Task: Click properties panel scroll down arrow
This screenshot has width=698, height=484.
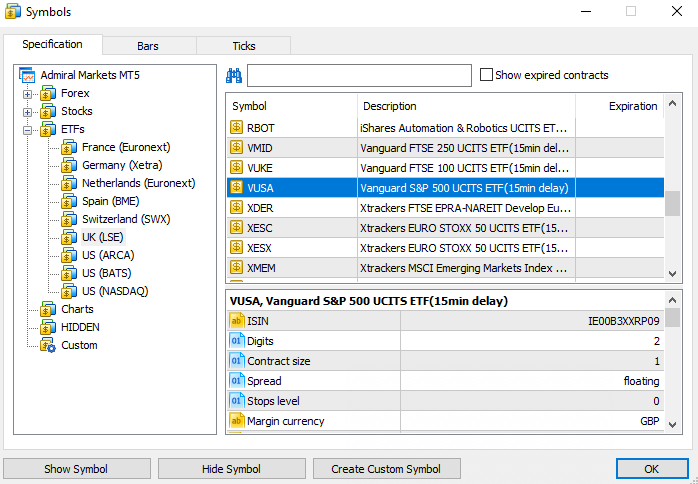Action: click(673, 425)
